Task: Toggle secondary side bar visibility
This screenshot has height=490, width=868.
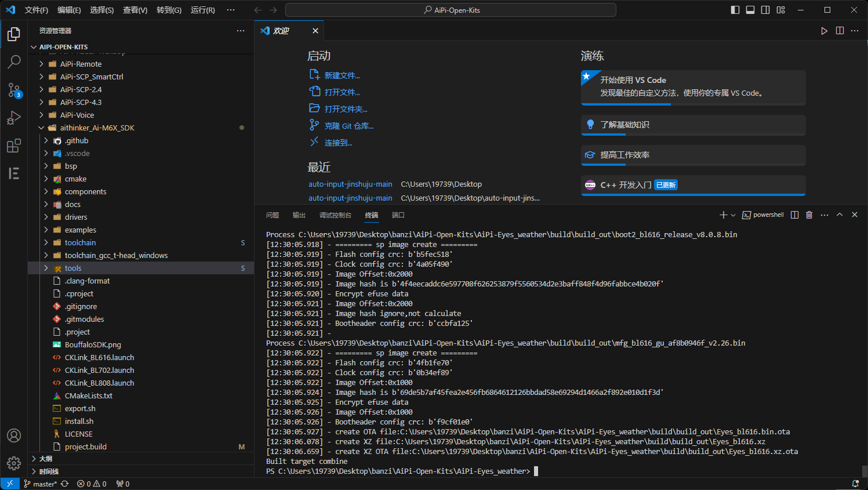Action: [765, 10]
